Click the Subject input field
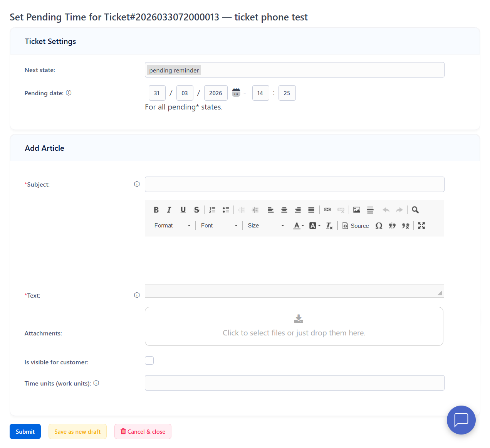Screen dimensions: 490x448 click(295, 184)
